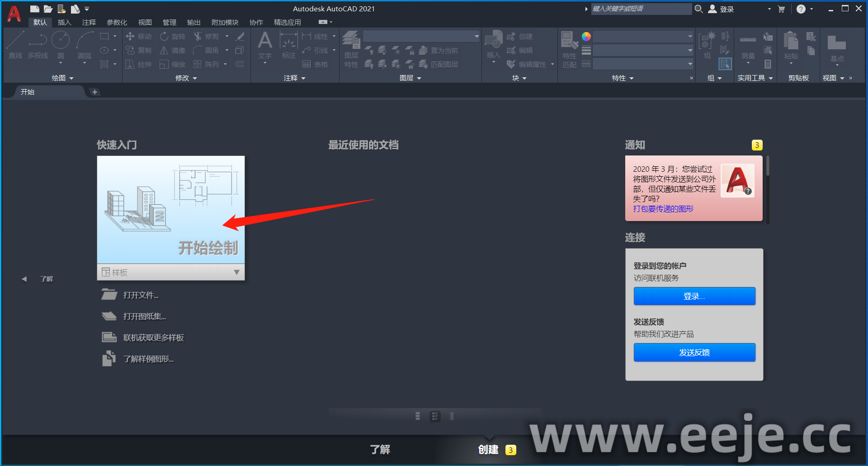The width and height of the screenshot is (868, 466).
Task: Click the plus icon to add new tab
Action: [x=94, y=92]
